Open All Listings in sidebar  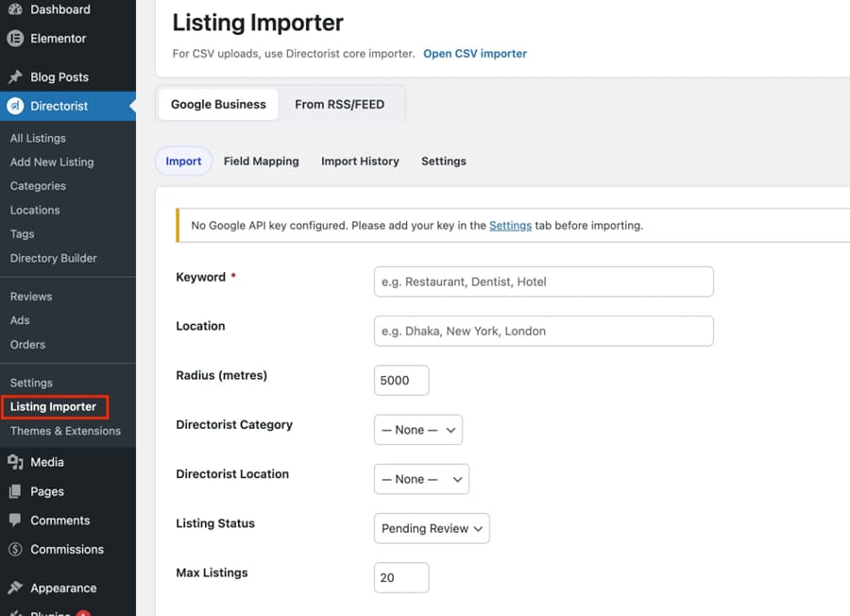coord(38,138)
